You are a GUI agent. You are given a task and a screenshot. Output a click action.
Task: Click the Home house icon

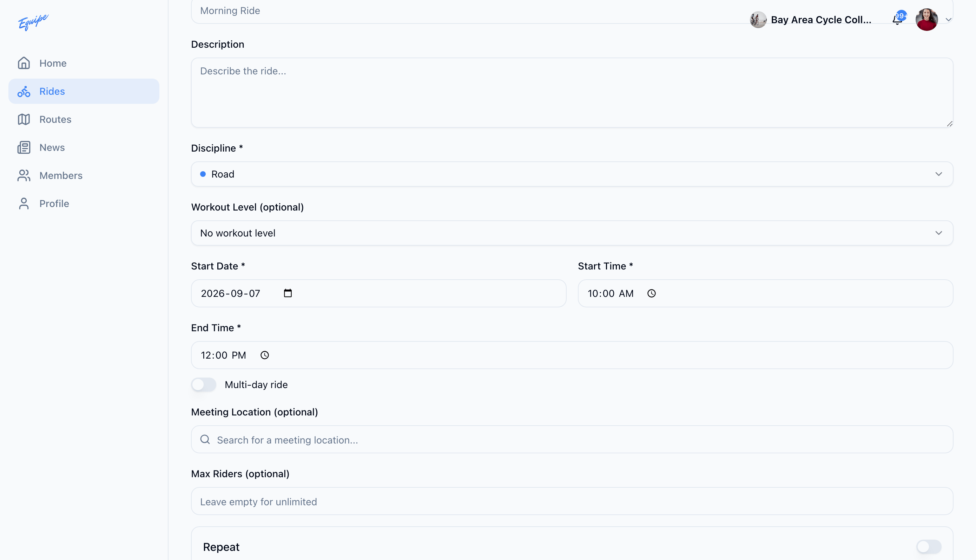[24, 63]
